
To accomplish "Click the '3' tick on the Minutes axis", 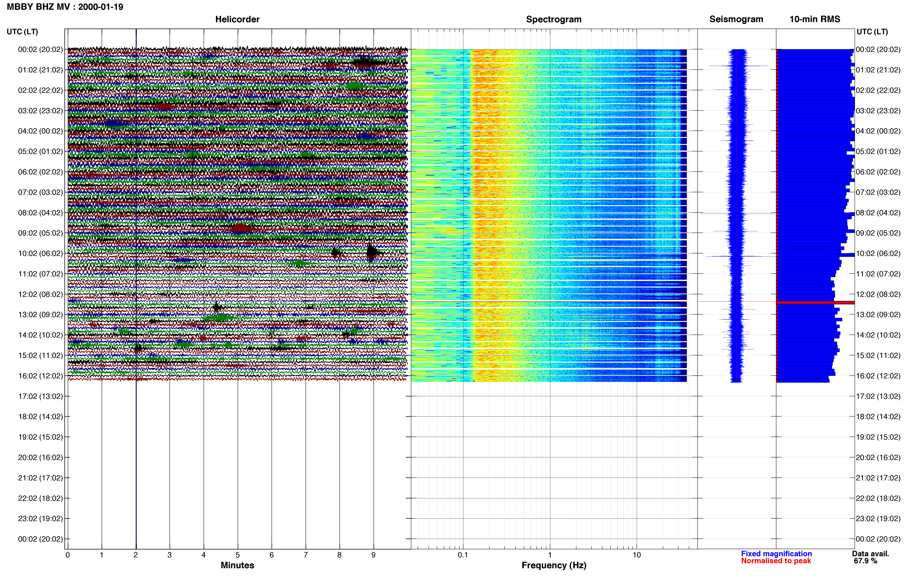I will point(170,555).
